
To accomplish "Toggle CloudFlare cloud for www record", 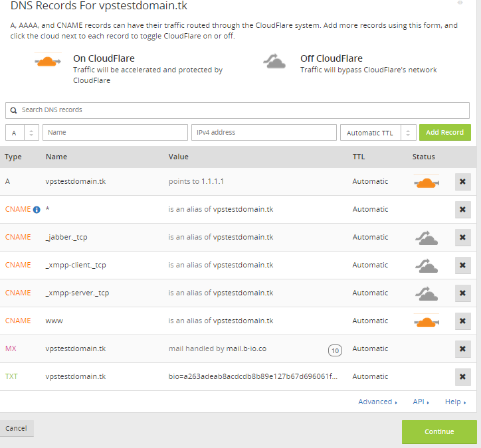I will tap(427, 321).
